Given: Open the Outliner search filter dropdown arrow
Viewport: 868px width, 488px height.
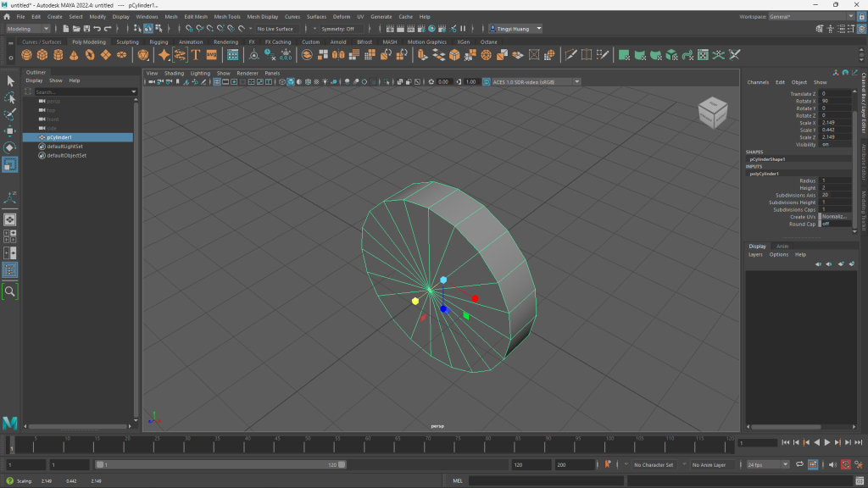Looking at the screenshot, I should click(x=133, y=91).
